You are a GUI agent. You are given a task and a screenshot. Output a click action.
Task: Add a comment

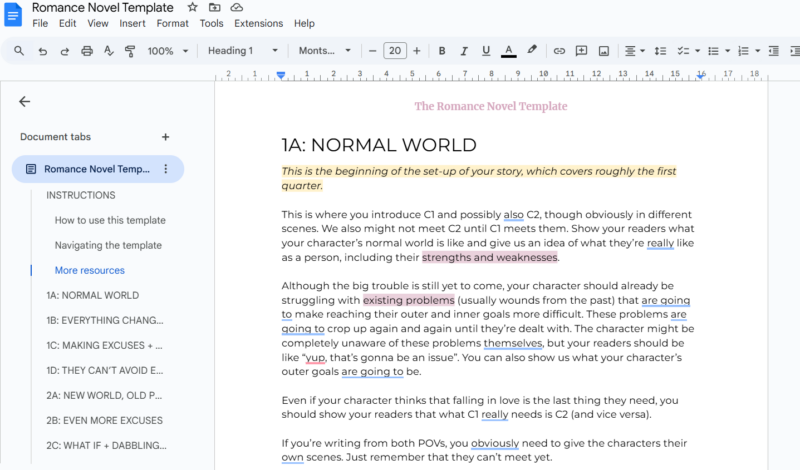581,51
